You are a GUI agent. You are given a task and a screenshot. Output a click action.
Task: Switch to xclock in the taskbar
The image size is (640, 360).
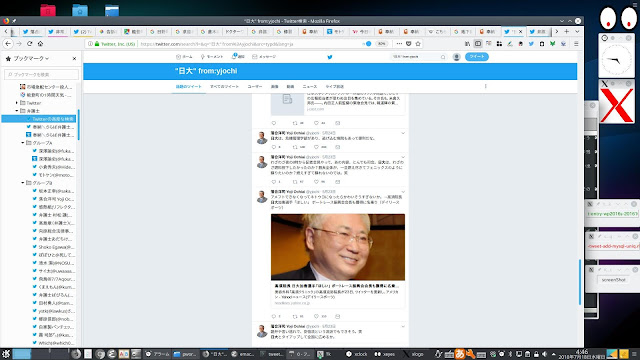357,354
